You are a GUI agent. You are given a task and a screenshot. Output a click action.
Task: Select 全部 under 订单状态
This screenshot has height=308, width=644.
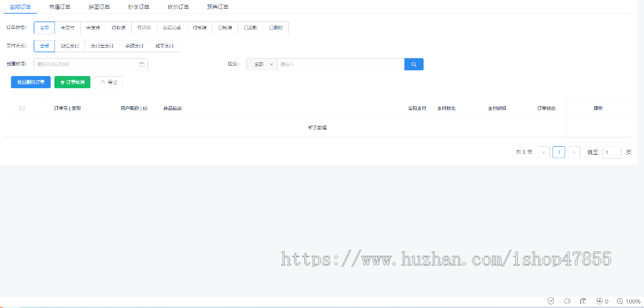[x=44, y=27]
